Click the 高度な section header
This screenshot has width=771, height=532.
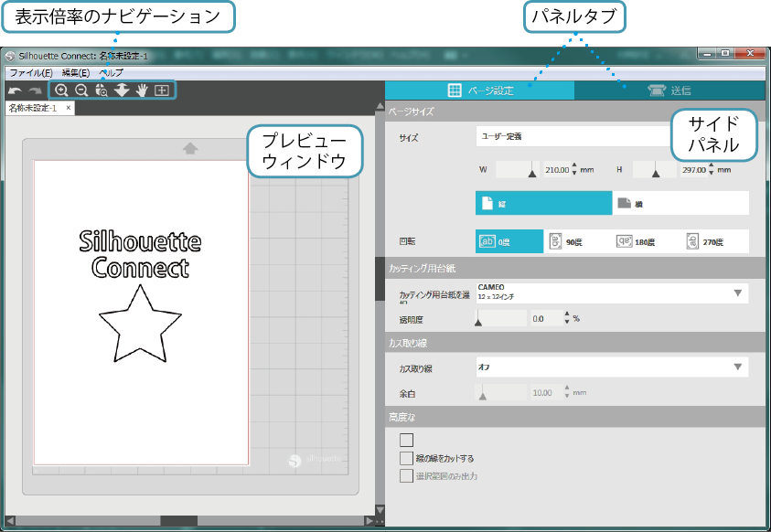coord(575,417)
